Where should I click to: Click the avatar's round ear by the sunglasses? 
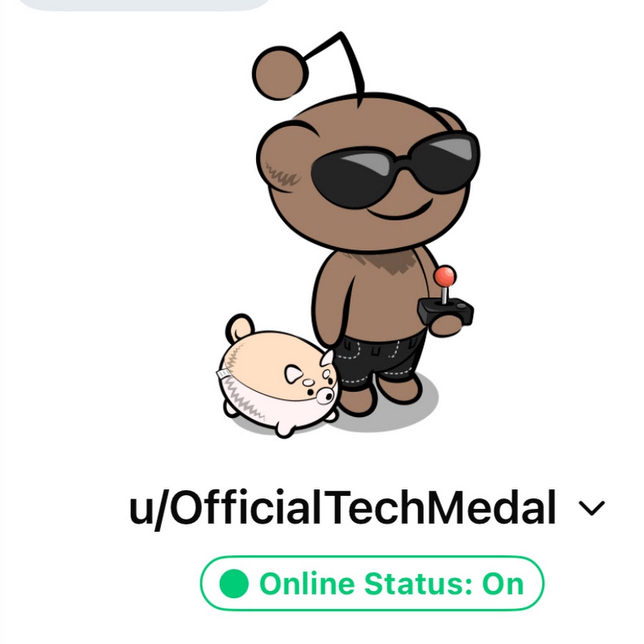point(452,120)
